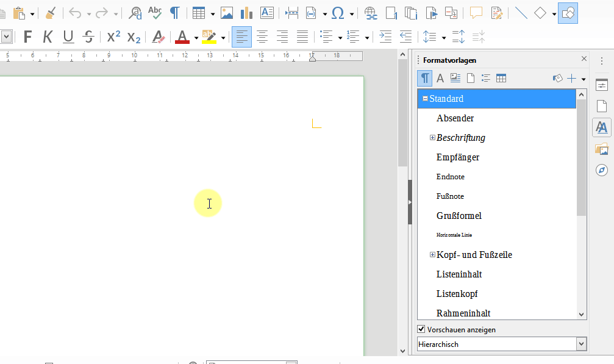Increase paragraph spacing
This screenshot has width=614, height=364.
pyautogui.click(x=459, y=37)
